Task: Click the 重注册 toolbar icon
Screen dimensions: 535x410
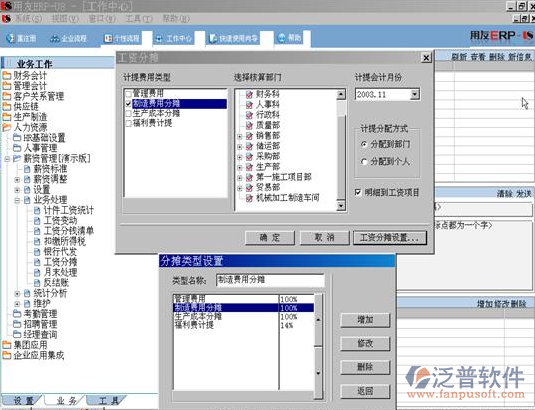Action: coord(11,38)
